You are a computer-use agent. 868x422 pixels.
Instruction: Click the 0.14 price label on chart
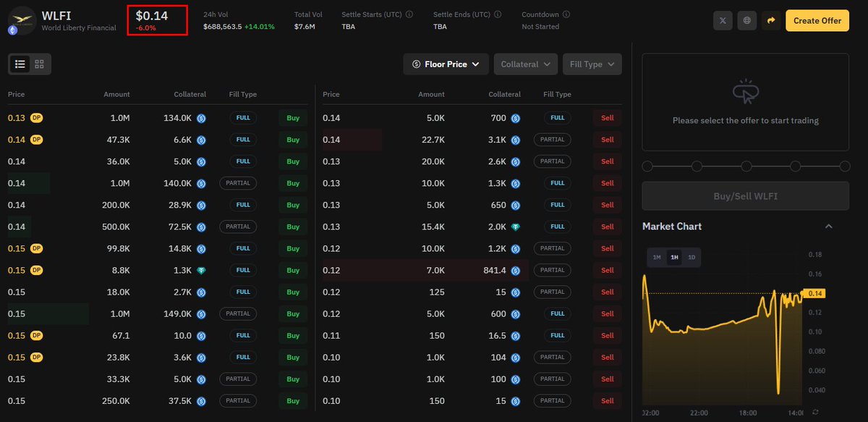(x=816, y=293)
